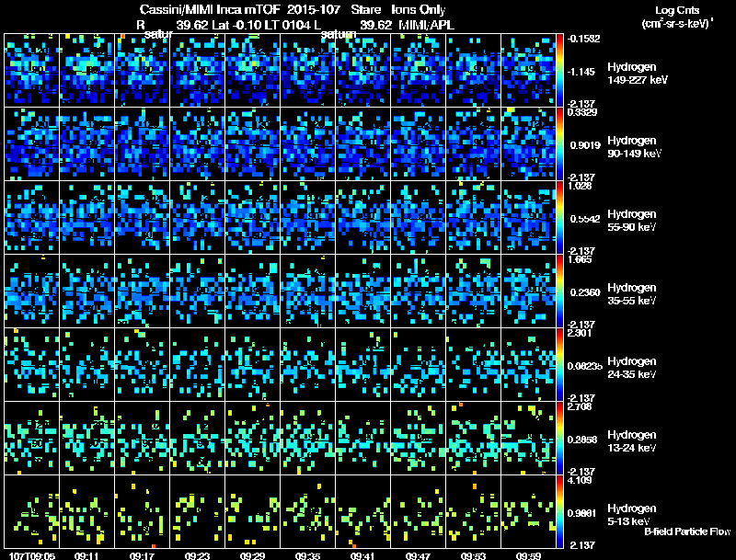The image size is (736, 560).
Task: Click the '09:17' time label
Action: point(142,556)
